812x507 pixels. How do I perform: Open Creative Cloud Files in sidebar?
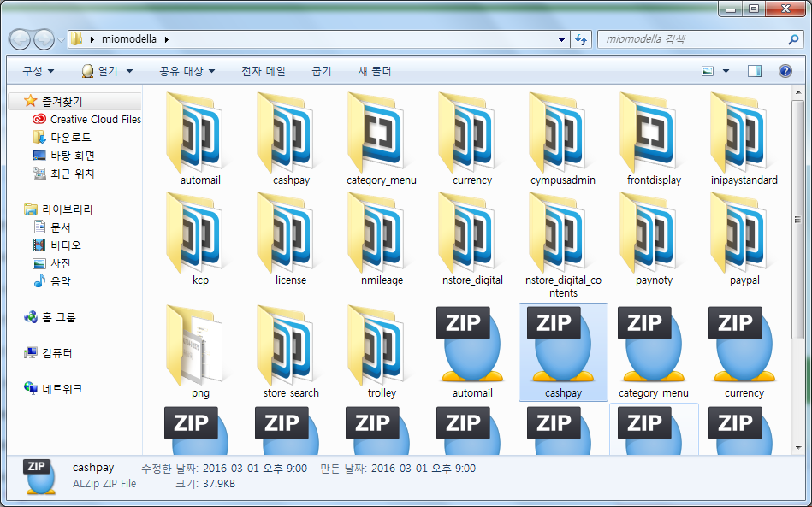pyautogui.click(x=95, y=120)
